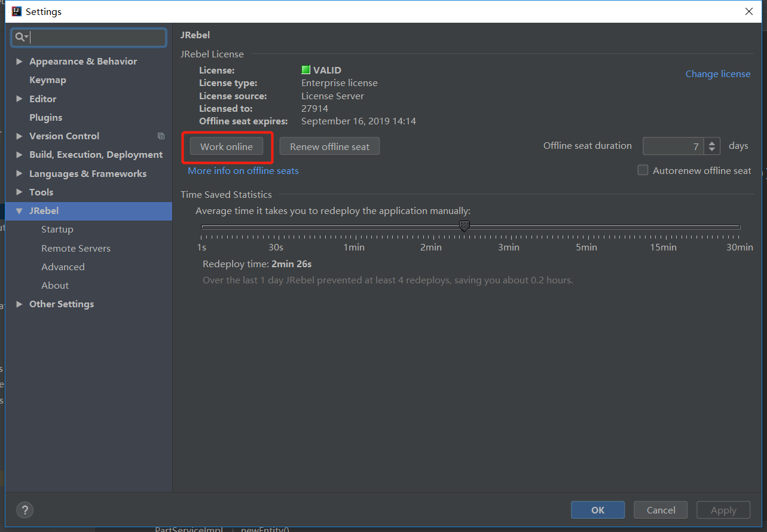The image size is (767, 532).
Task: Open the JRebel About page
Action: coord(55,285)
